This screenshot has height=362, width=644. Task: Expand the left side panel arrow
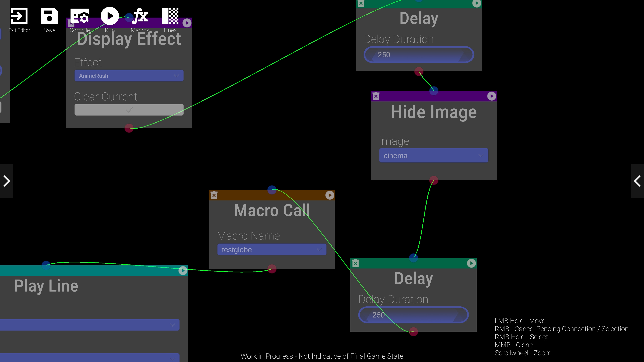tap(7, 181)
